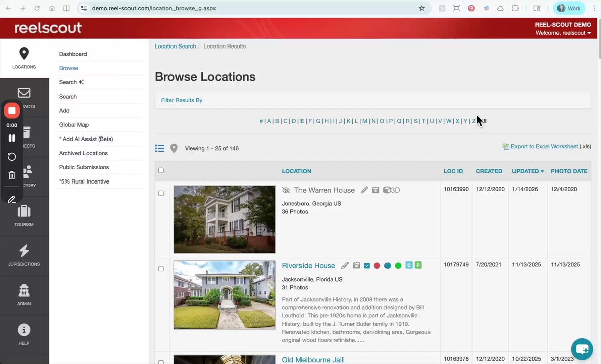View site information icon in address bar
The width and height of the screenshot is (601, 364).
(x=84, y=8)
